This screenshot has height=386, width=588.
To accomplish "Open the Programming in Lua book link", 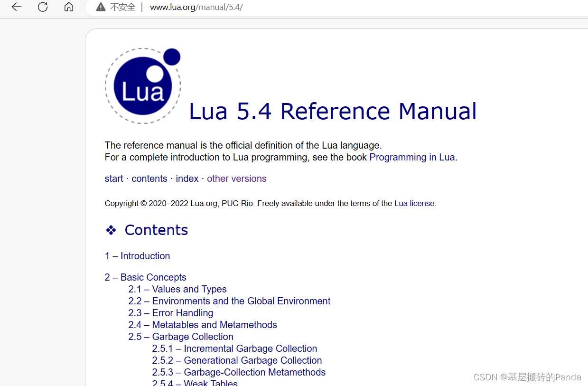I will (412, 157).
